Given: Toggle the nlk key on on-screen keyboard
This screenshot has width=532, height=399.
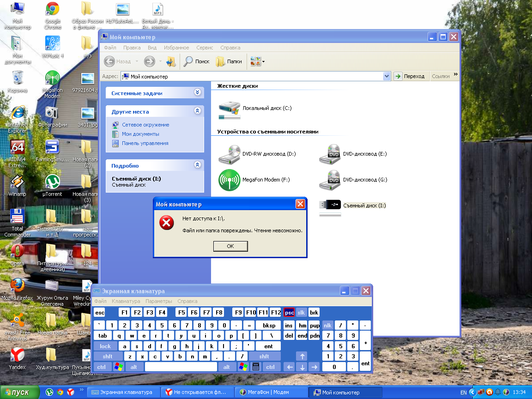Looking at the screenshot, I should coord(327,326).
